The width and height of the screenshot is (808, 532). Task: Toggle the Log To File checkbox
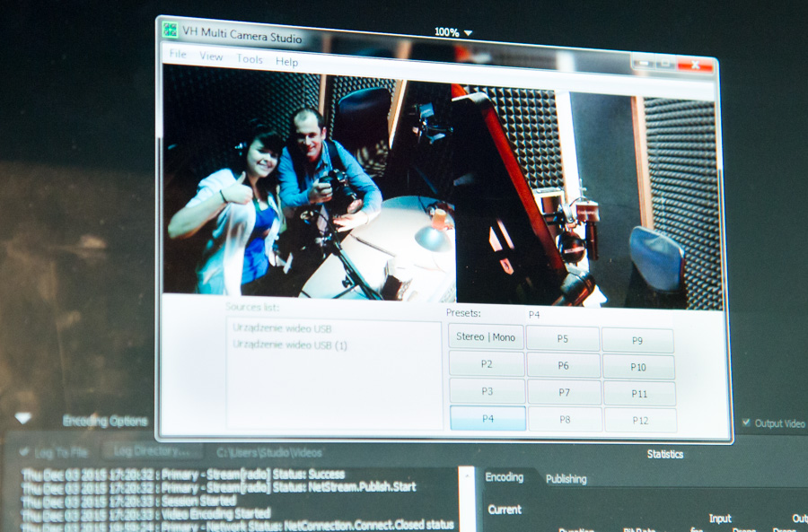coord(23,451)
